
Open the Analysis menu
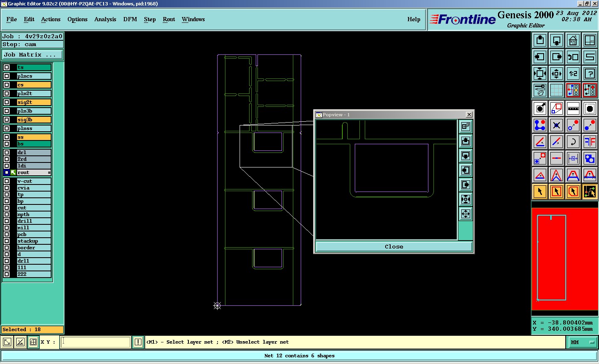105,19
